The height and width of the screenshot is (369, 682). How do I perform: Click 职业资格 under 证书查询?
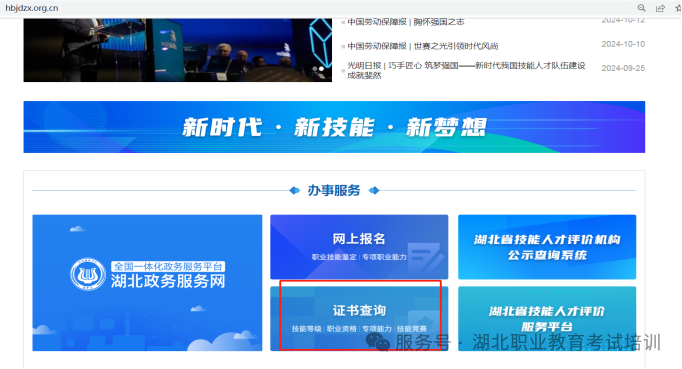coord(341,329)
